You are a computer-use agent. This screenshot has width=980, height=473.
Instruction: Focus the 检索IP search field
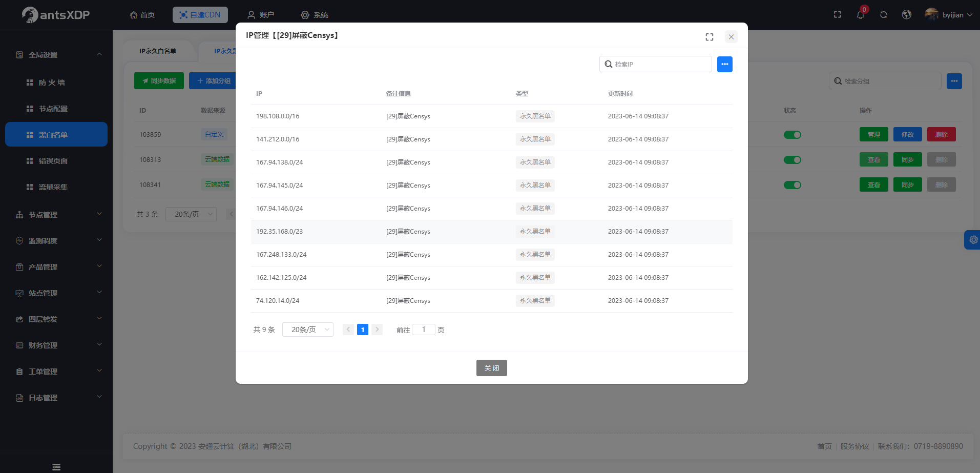[656, 64]
